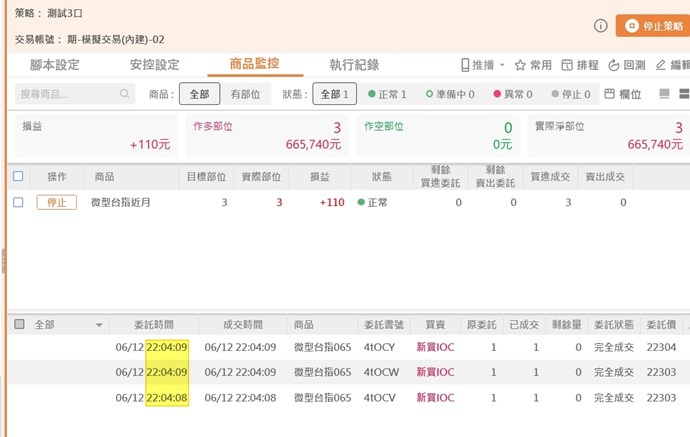Image resolution: width=690 pixels, height=437 pixels.
Task: Click the 搜尋商品 search input field
Action: click(x=66, y=94)
